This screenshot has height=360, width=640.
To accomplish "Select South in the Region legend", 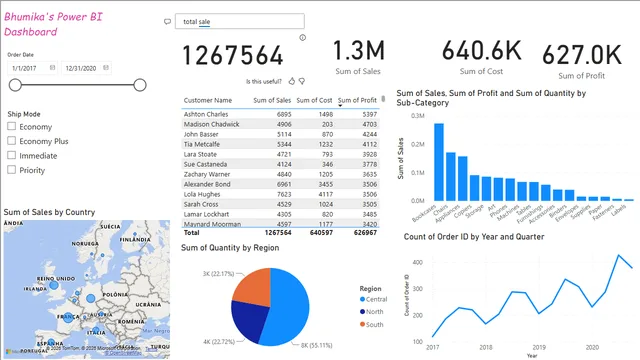I will [x=371, y=324].
